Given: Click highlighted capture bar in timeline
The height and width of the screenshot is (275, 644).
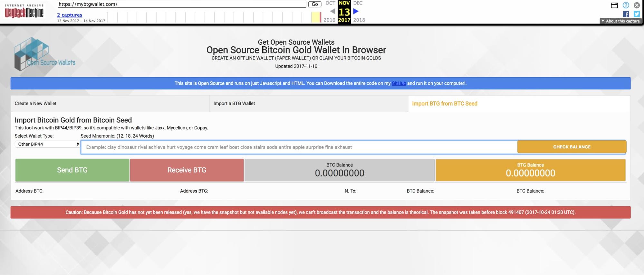Looking at the screenshot, I should 316,17.
